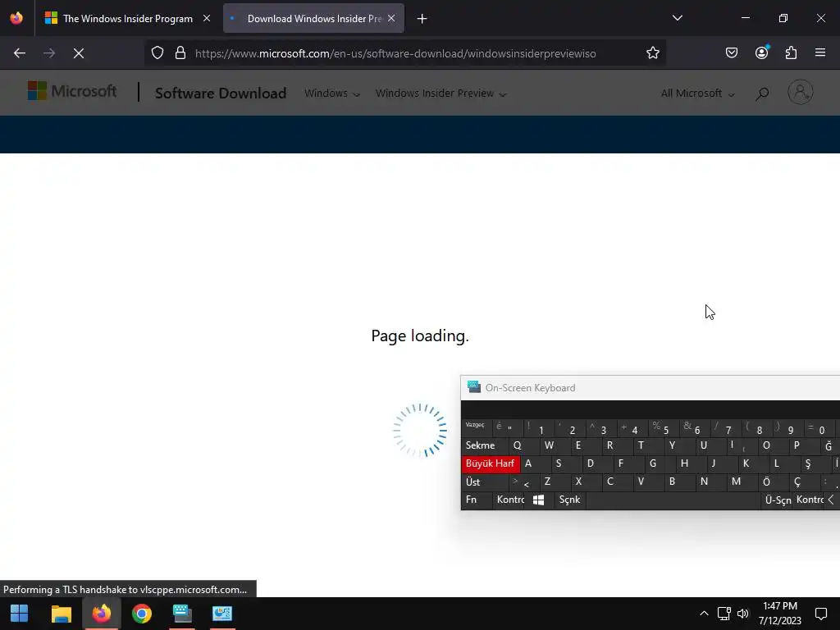Viewport: 840px width, 630px height.
Task: Bookmark this page with the star
Action: tap(652, 53)
